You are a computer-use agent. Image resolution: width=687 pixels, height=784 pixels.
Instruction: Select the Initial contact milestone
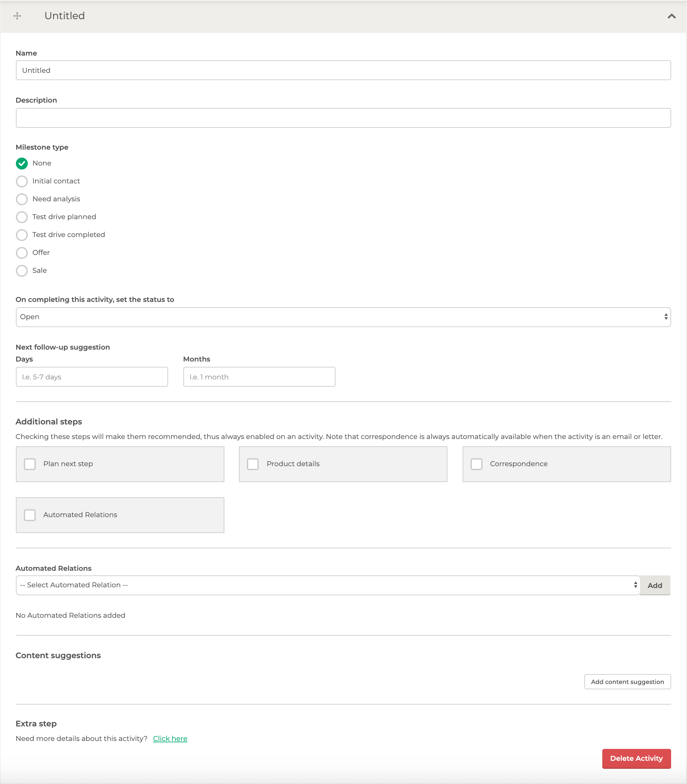click(22, 181)
